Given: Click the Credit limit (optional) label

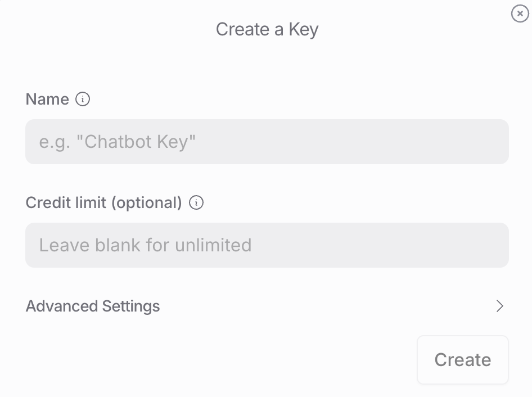Looking at the screenshot, I should coord(104,203).
